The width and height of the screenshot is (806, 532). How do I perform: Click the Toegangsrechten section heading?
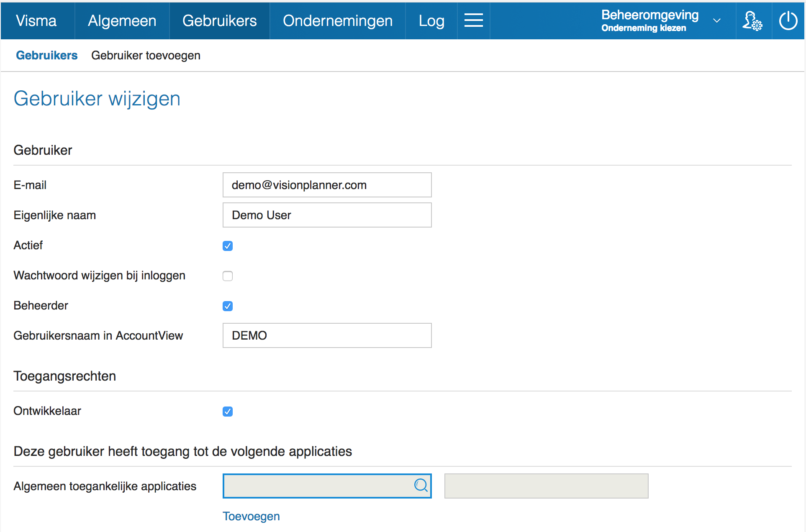point(65,376)
